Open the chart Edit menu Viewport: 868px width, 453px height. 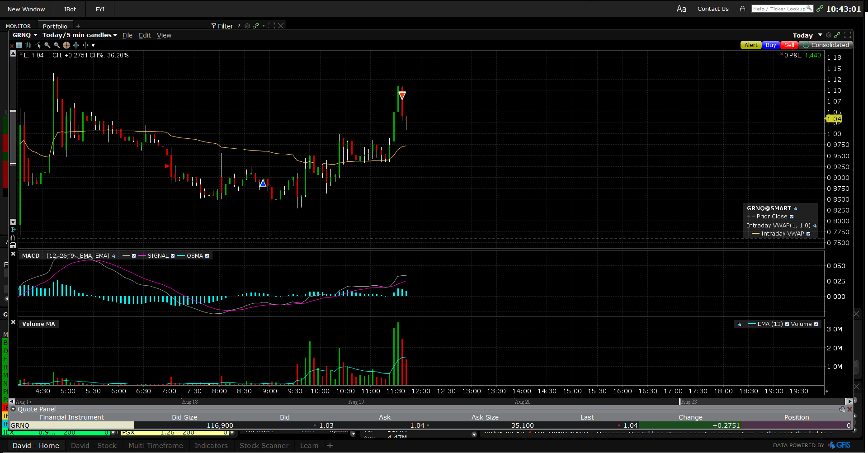click(x=145, y=35)
